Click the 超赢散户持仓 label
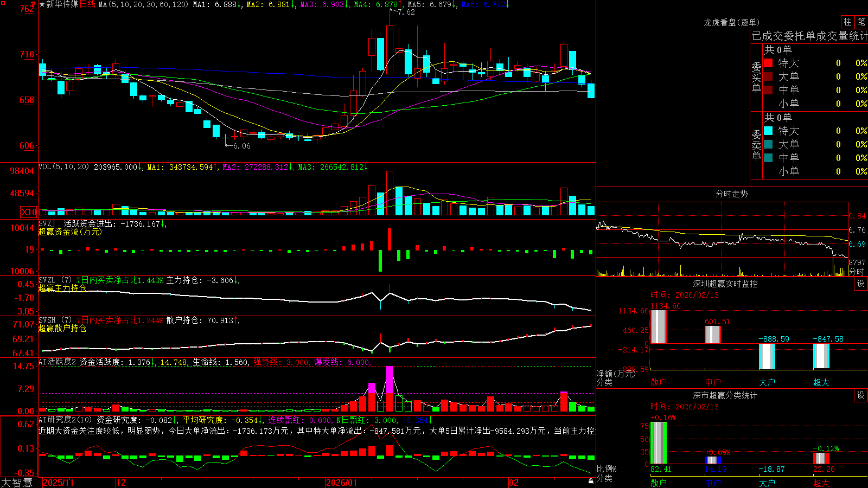The width and height of the screenshot is (868, 488). [62, 328]
